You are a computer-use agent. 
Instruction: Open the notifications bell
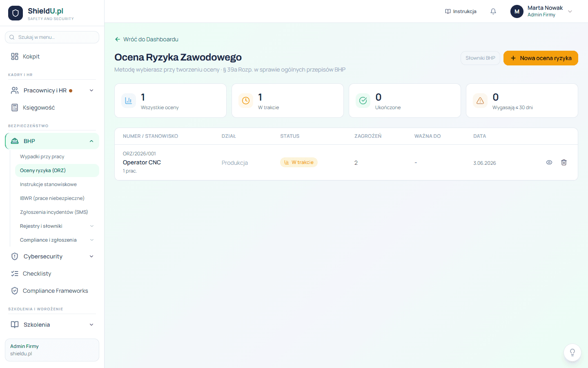point(493,11)
